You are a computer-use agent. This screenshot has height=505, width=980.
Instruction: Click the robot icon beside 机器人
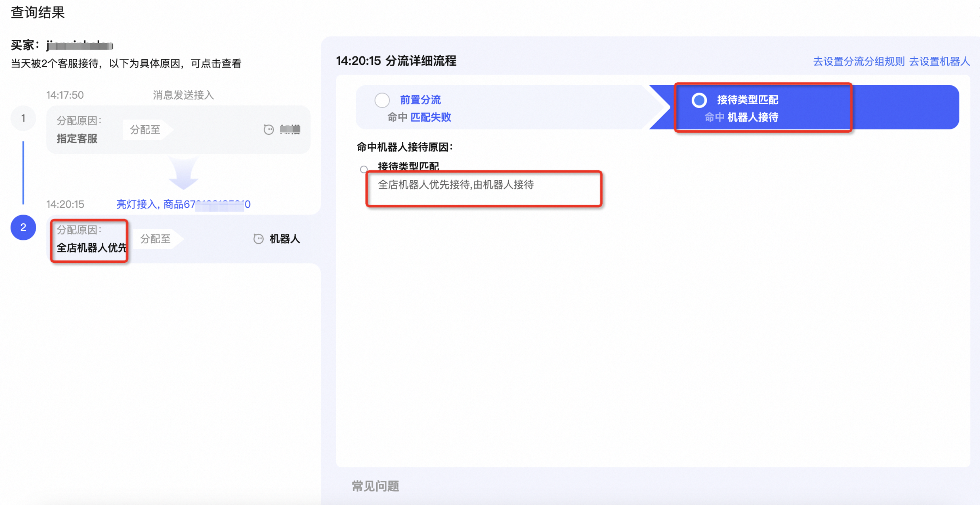[258, 239]
